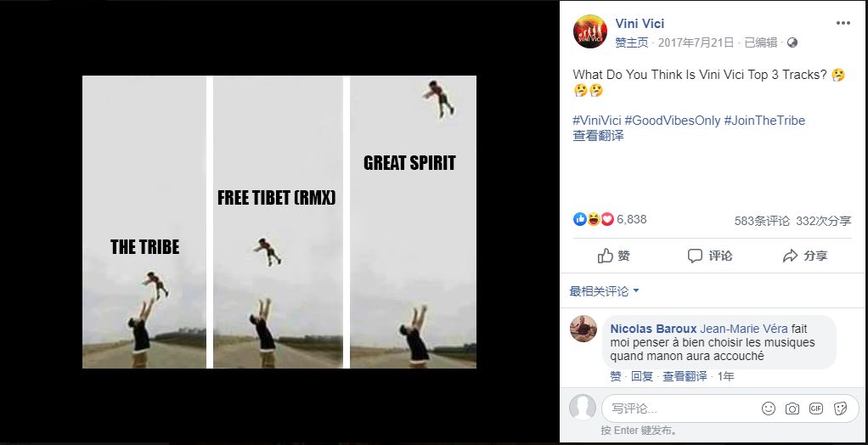
Task: Like Nicolas Baroux's comment
Action: [x=616, y=376]
